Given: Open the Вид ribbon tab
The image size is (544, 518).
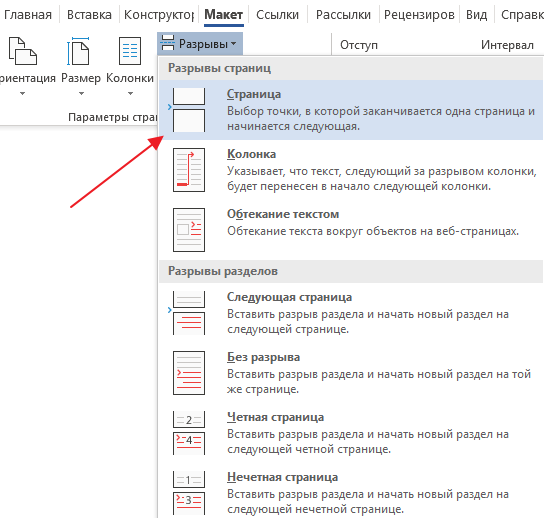Looking at the screenshot, I should coord(476,15).
